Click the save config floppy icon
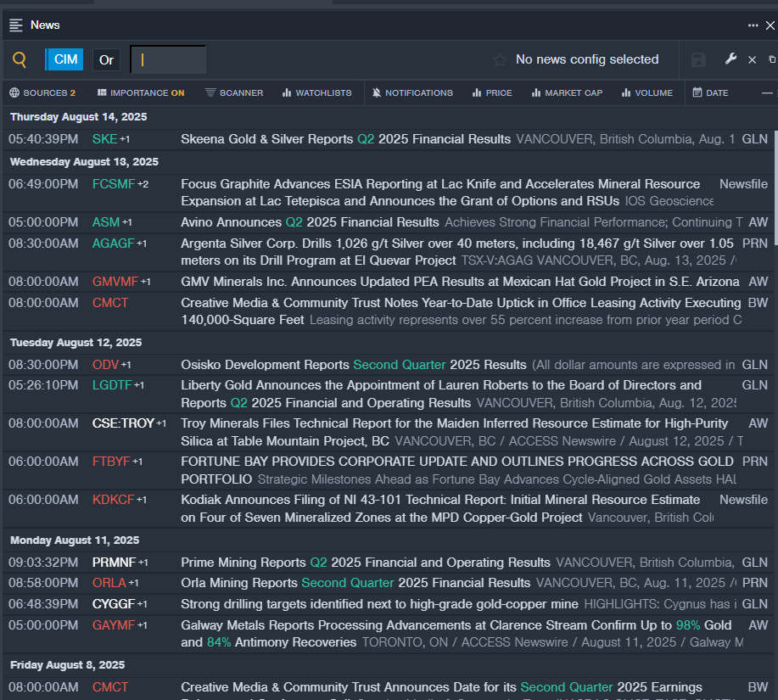Viewport: 778px width, 700px height. (698, 60)
